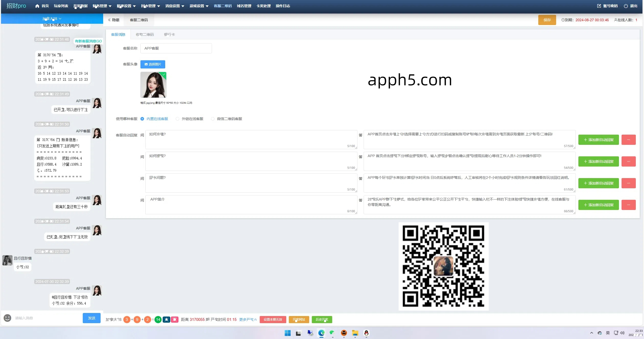This screenshot has height=339, width=644.
Task: Edit the 回水问题 question textarea
Action: [x=251, y=183]
